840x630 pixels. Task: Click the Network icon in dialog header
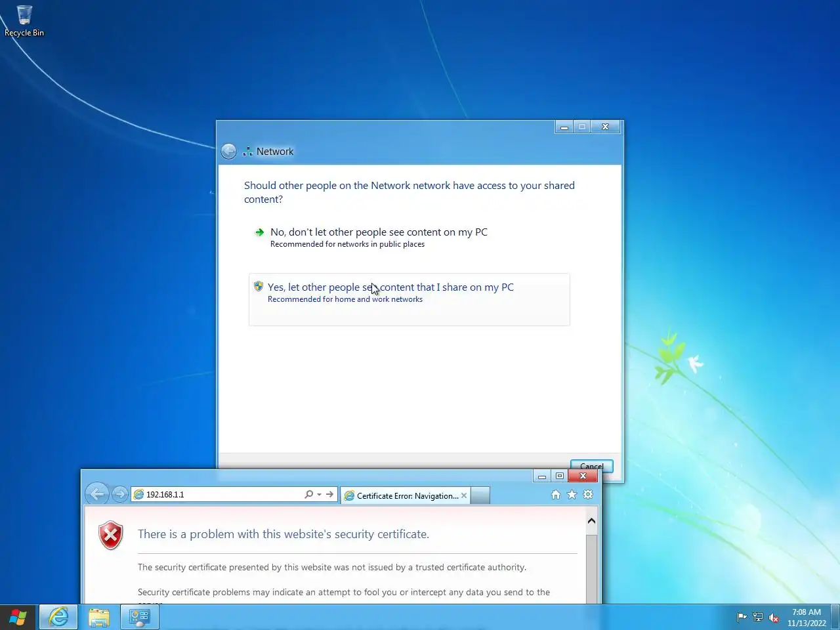point(247,152)
